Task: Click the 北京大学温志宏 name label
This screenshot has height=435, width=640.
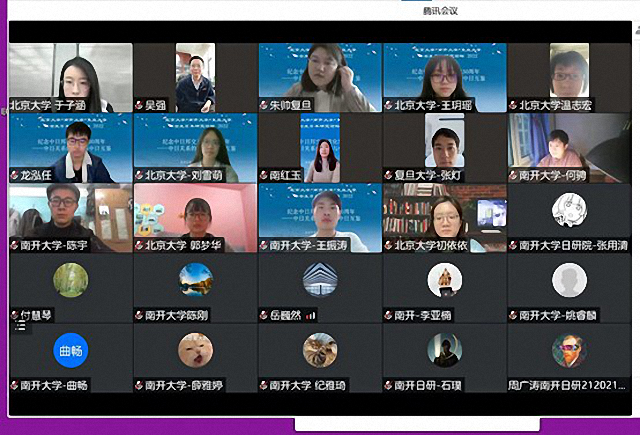Action: click(560, 105)
